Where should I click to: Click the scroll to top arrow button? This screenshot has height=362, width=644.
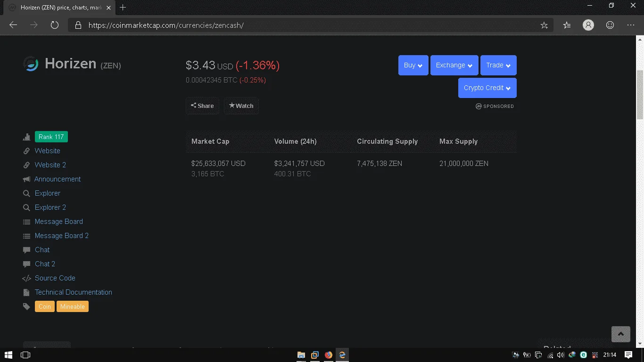click(621, 334)
